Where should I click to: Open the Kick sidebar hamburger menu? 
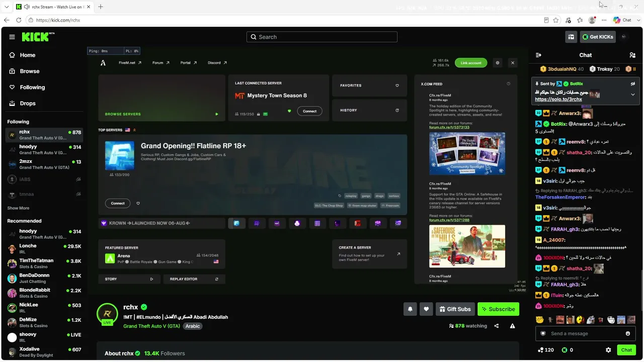tap(12, 37)
